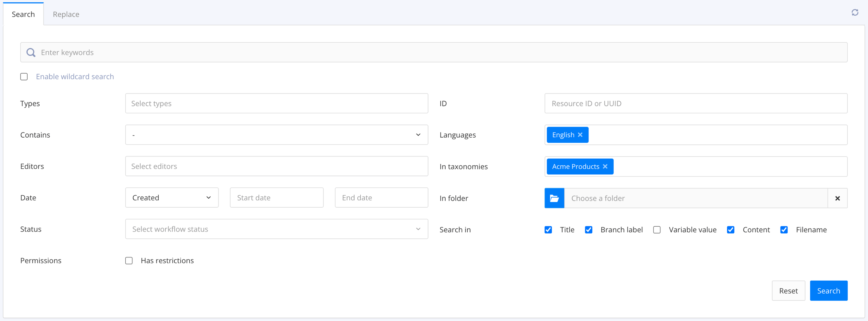Open the Select workflow status dropdown

pos(276,229)
